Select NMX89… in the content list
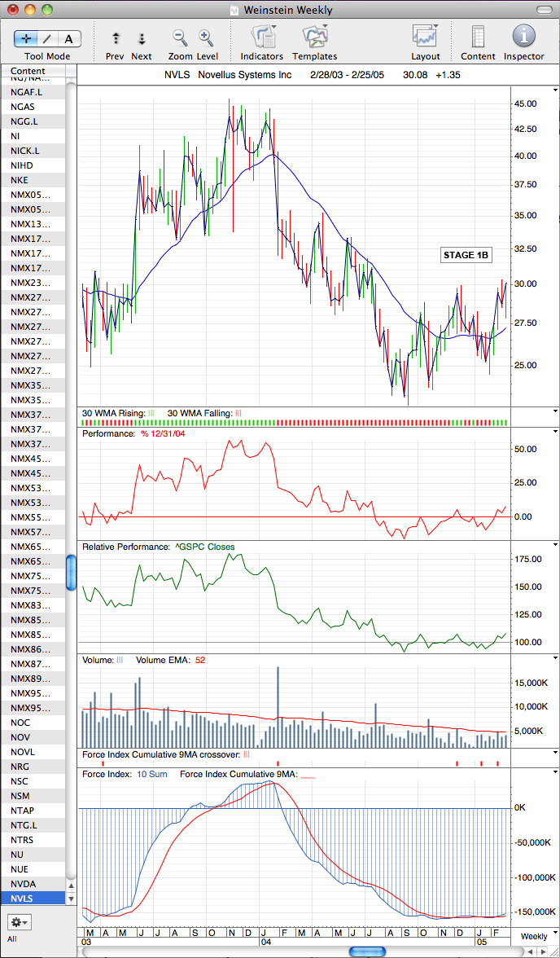Viewport: 560px width, 958px height. click(x=33, y=678)
